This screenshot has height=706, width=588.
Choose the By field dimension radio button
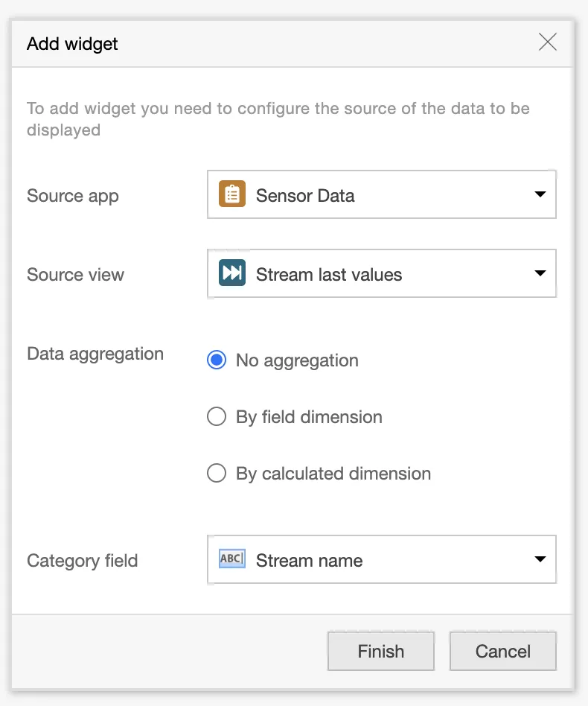[x=217, y=417]
